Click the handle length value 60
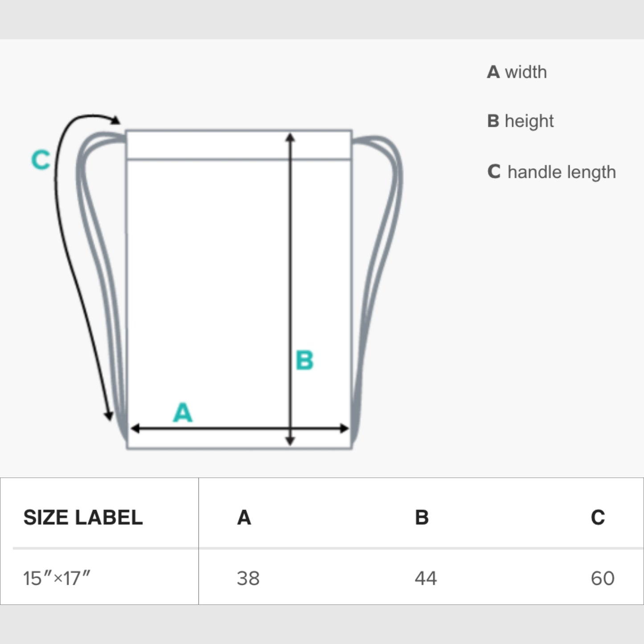 click(603, 578)
